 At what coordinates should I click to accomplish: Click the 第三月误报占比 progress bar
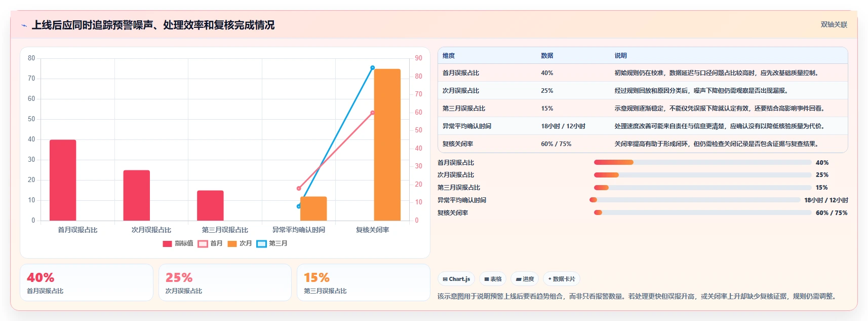click(702, 188)
